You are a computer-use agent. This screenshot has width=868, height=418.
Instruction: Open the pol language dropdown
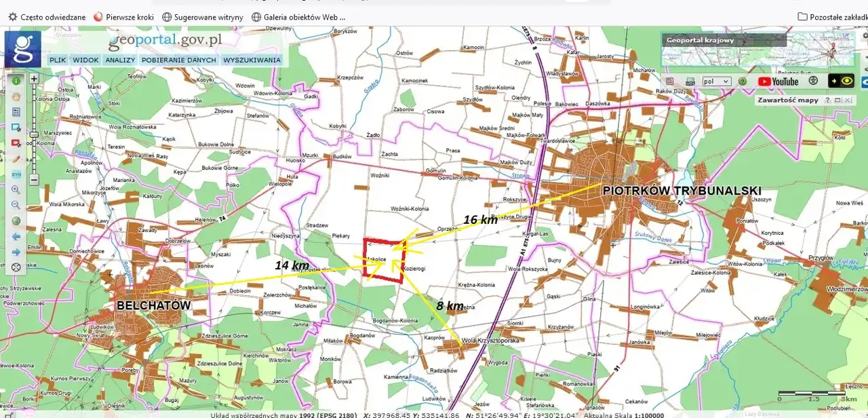[716, 81]
